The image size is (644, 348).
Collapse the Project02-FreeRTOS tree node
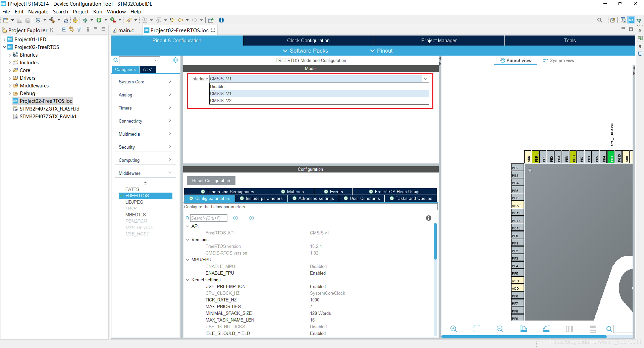(x=4, y=47)
